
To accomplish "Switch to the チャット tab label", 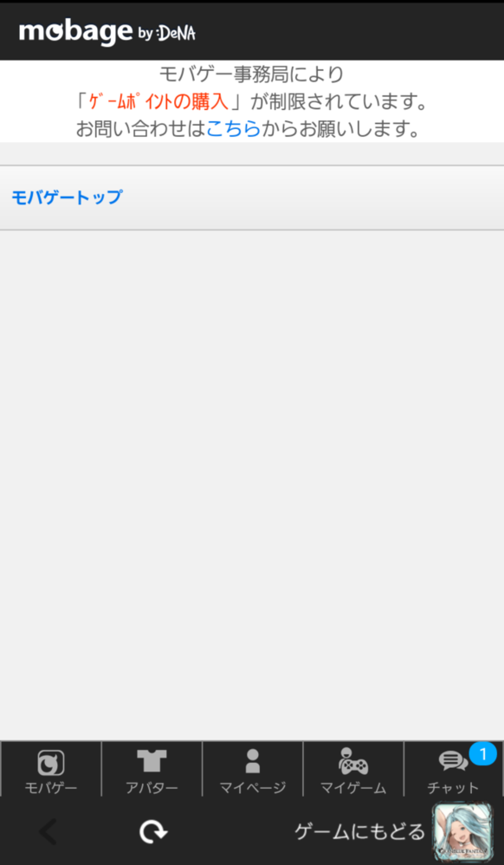I will (x=453, y=788).
